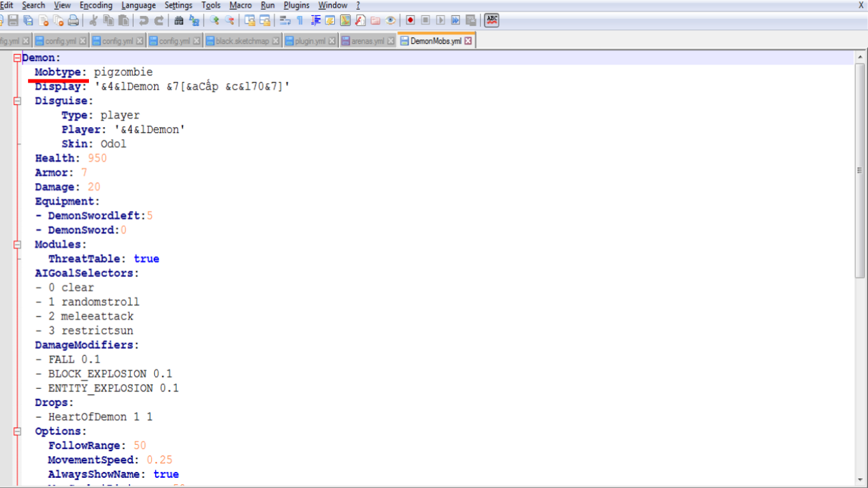Viewport: 868px width, 488px height.
Task: Collapse the Modules section fold marker
Action: click(x=17, y=245)
